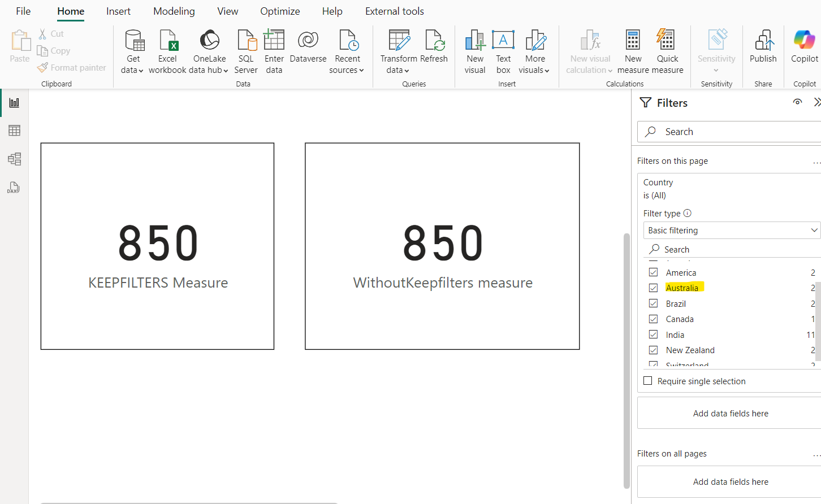
Task: Toggle filter pane visibility with the eye icon
Action: pyautogui.click(x=797, y=102)
